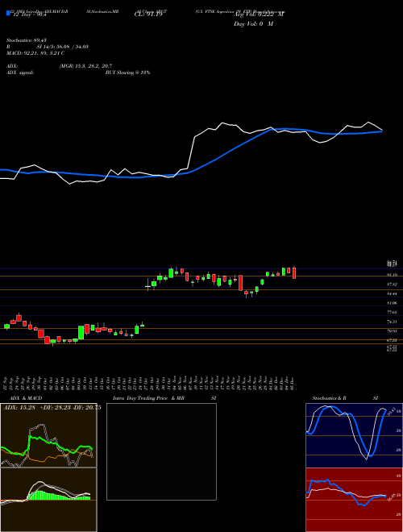Click the 81.06 price axis label
This screenshot has height=532, width=403.
[x=392, y=303]
